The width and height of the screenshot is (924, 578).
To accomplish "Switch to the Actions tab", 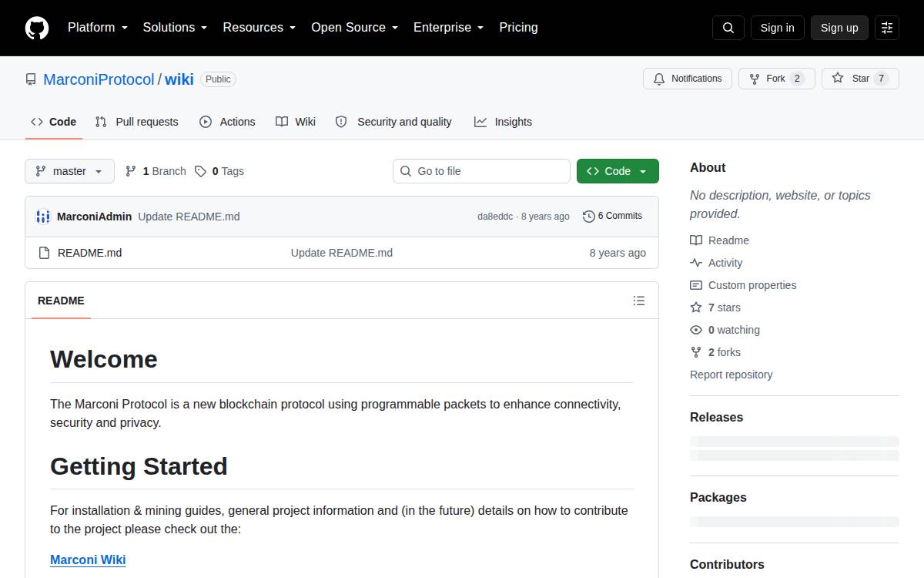I will (x=227, y=122).
